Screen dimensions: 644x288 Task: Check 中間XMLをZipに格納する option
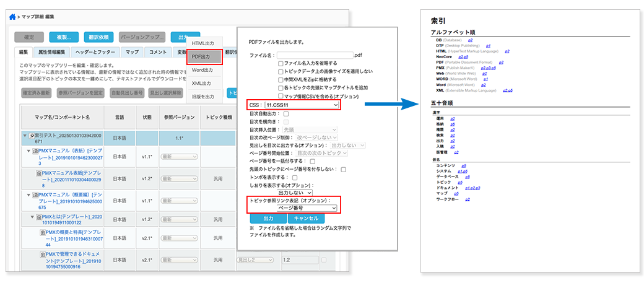pyautogui.click(x=281, y=80)
